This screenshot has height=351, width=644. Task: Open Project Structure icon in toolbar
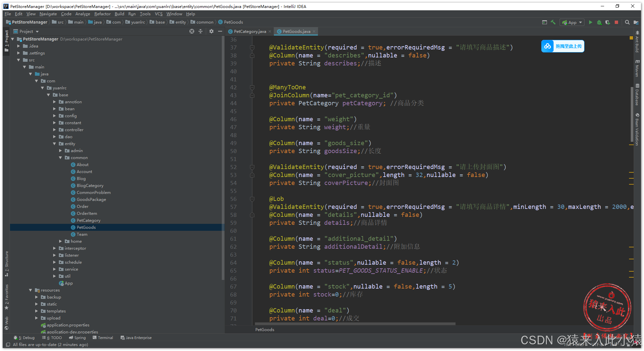(636, 22)
